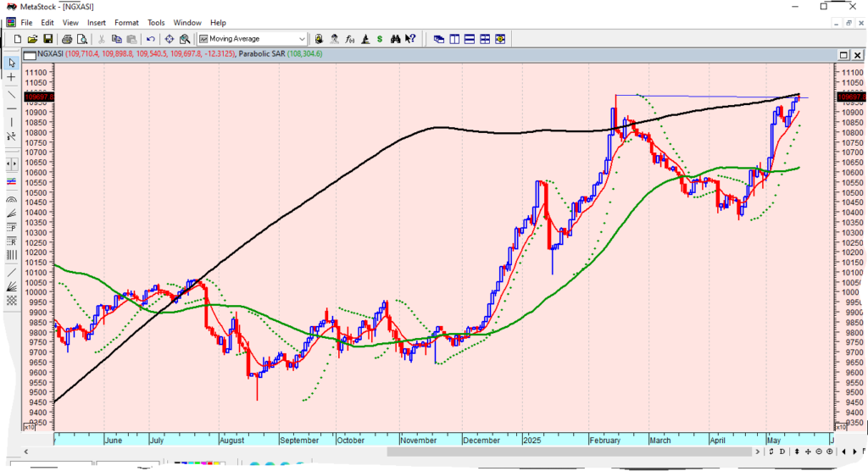The image size is (868, 471).
Task: Choose the Fibonacci arcs tool in sidebar
Action: [11, 200]
